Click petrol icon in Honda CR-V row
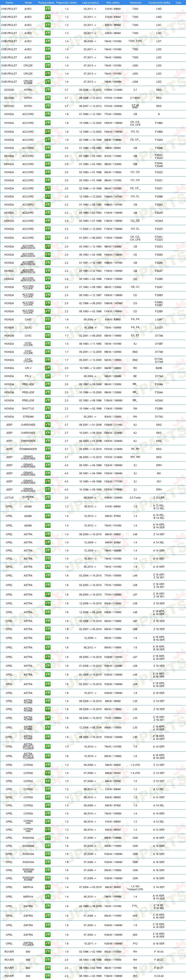The width and height of the screenshot is (186, 980). [47, 368]
